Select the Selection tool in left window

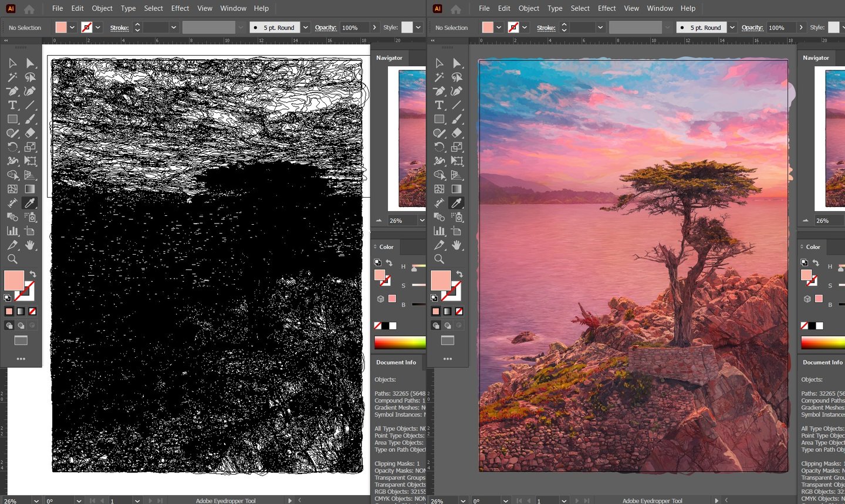pyautogui.click(x=12, y=63)
